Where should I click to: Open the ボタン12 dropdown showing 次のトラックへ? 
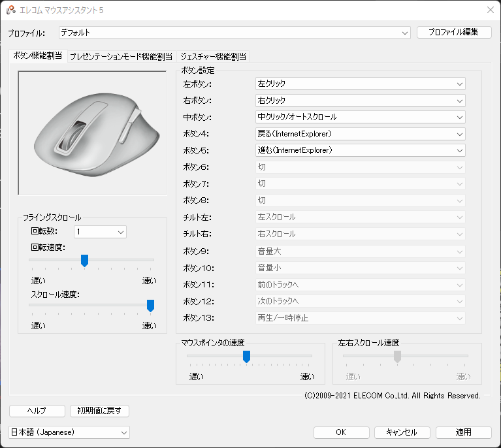click(361, 301)
